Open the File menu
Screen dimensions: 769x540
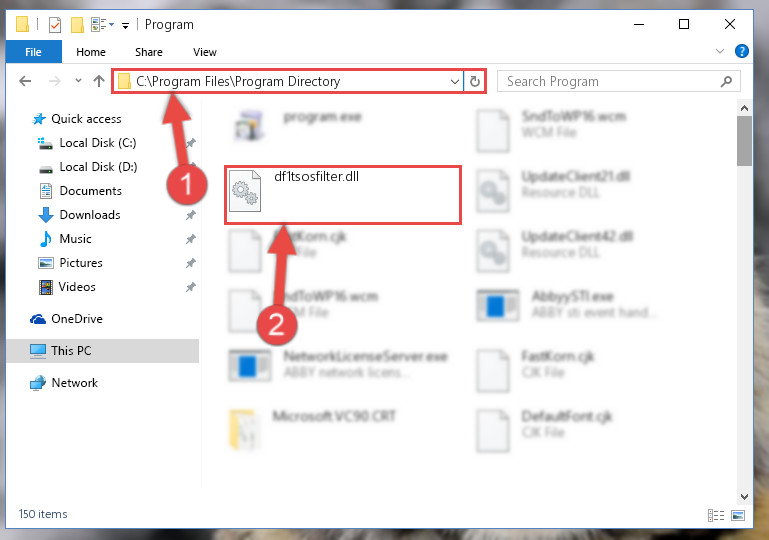click(33, 52)
